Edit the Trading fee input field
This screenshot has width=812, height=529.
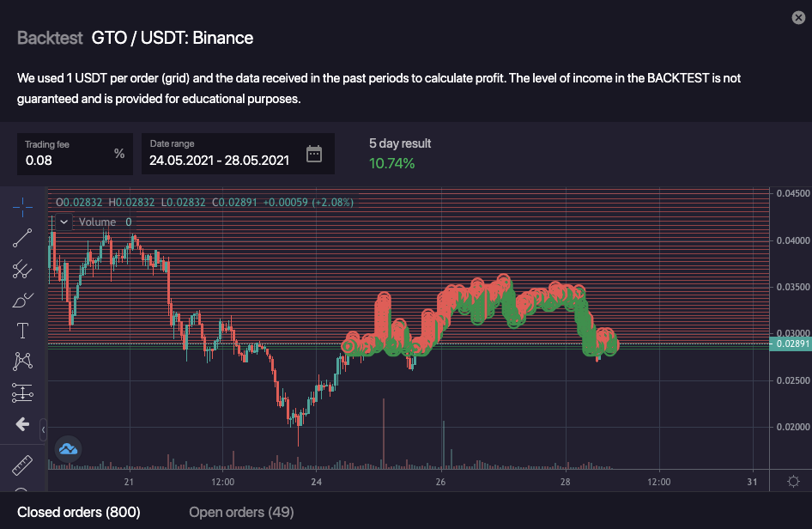point(67,160)
